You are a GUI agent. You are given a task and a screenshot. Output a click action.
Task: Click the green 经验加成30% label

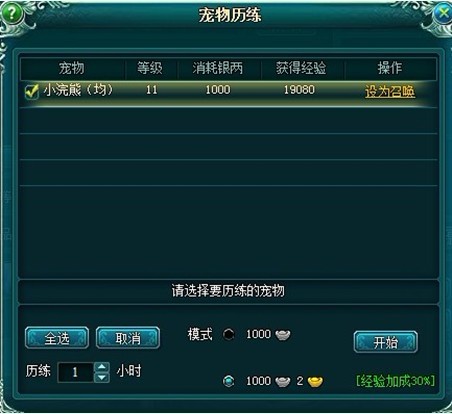click(x=396, y=381)
